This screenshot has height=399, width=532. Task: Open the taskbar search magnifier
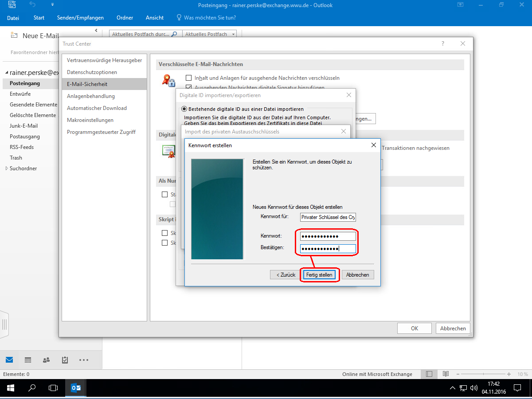pos(32,388)
